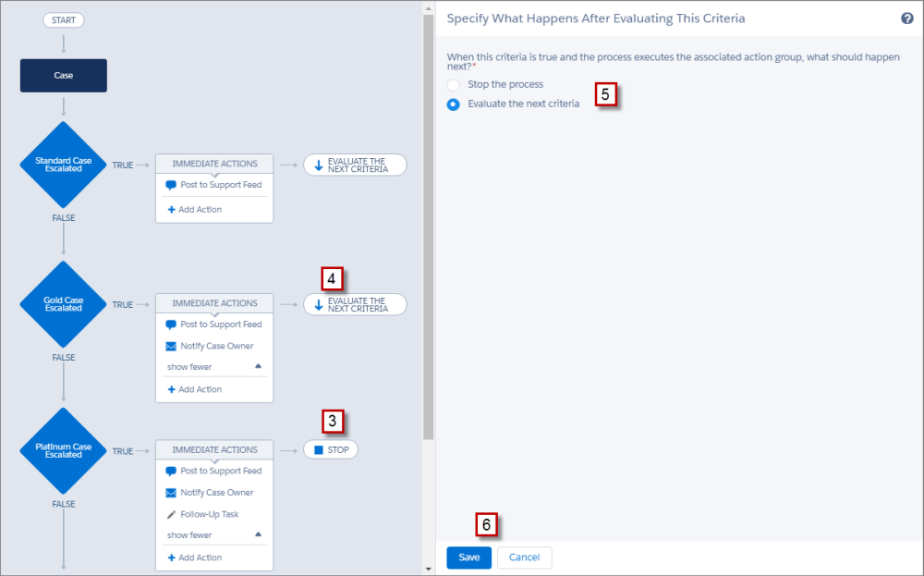This screenshot has width=924, height=576.
Task: Click the chat icon beside Platinum Case Post to Support Feed
Action: [171, 472]
